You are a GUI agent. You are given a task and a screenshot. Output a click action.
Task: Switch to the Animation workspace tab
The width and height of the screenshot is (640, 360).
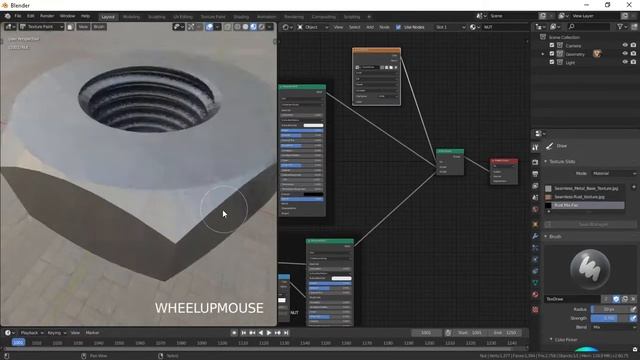click(267, 17)
